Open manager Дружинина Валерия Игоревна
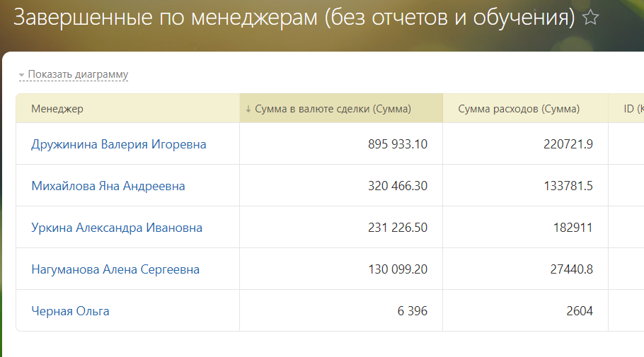 tap(119, 144)
